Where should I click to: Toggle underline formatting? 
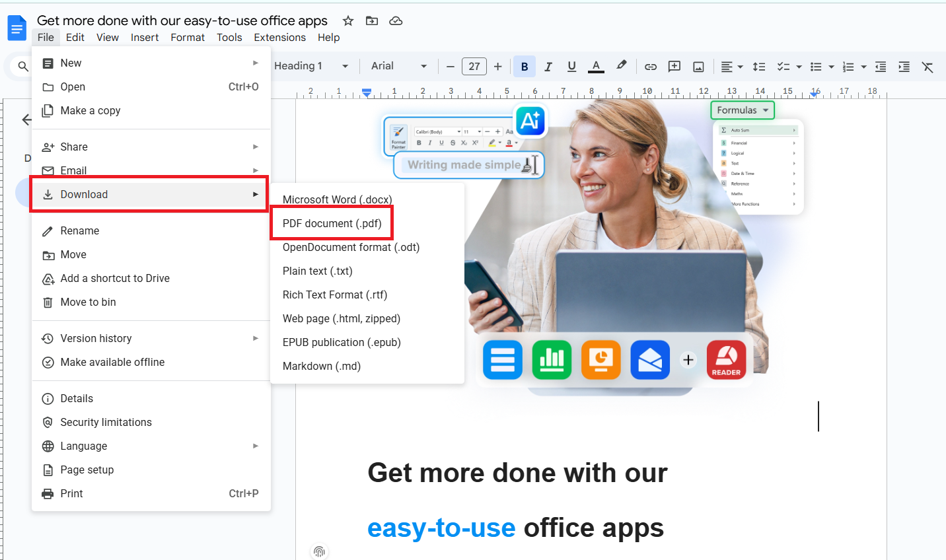pos(571,66)
